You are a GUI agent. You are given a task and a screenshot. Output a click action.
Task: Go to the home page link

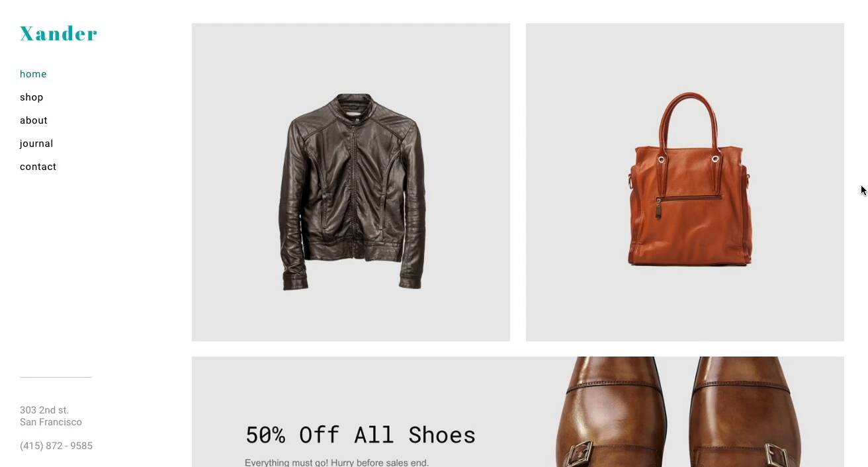pyautogui.click(x=33, y=74)
